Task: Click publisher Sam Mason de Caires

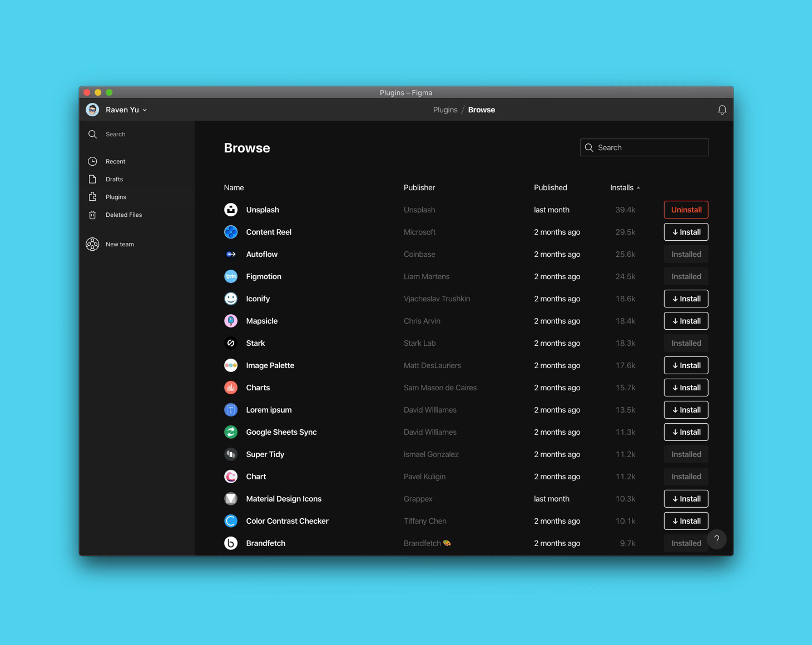Action: (440, 388)
